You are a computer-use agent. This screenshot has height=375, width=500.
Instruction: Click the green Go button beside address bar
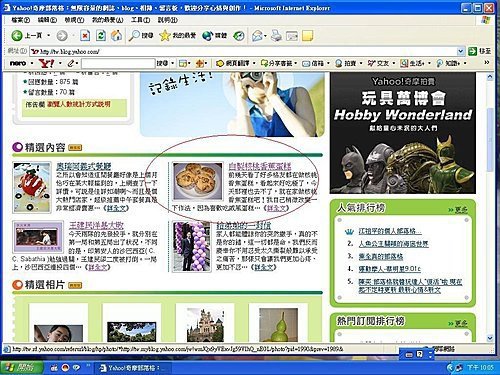coord(472,51)
